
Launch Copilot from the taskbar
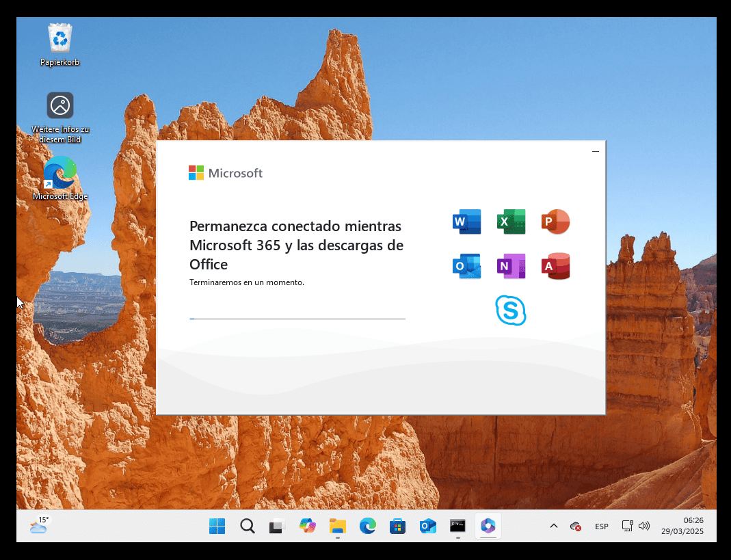coord(308,526)
